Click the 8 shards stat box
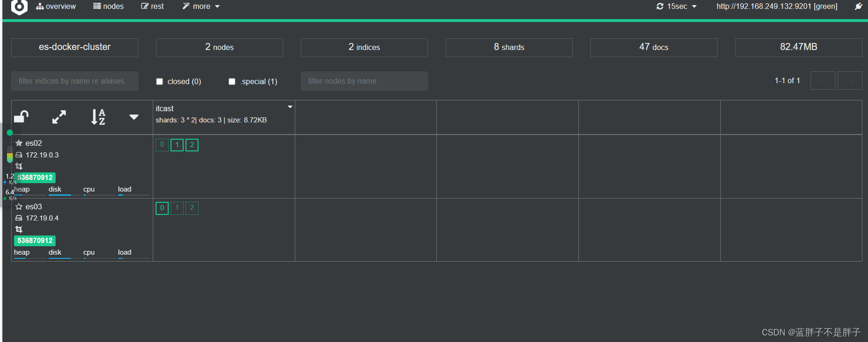 [509, 47]
